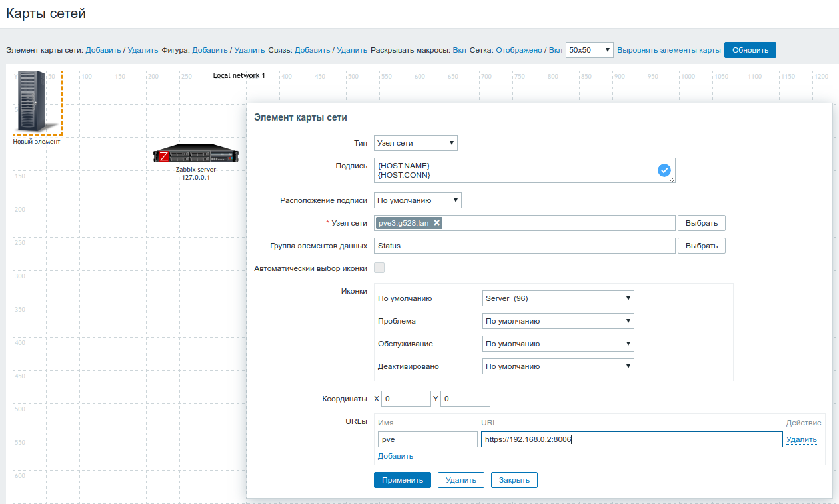The width and height of the screenshot is (839, 504).
Task: Open the Тип dropdown showing Узел сети
Action: tap(416, 143)
